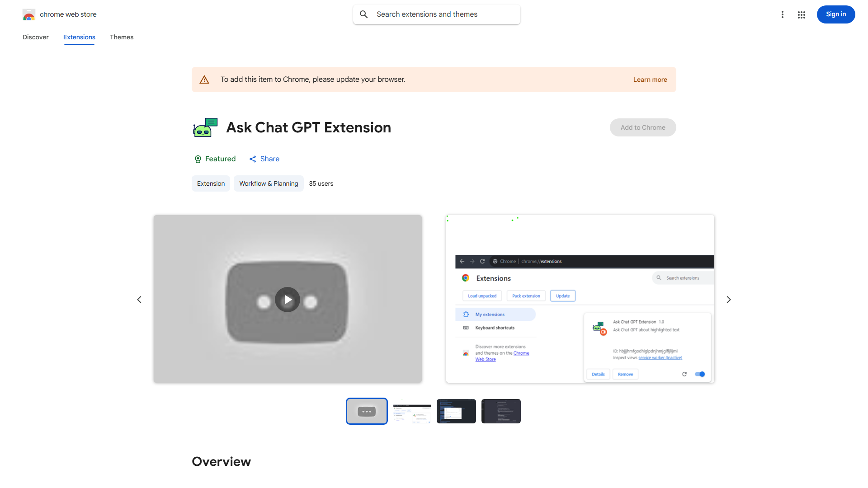
Task: Switch to the Themes tab
Action: click(121, 37)
